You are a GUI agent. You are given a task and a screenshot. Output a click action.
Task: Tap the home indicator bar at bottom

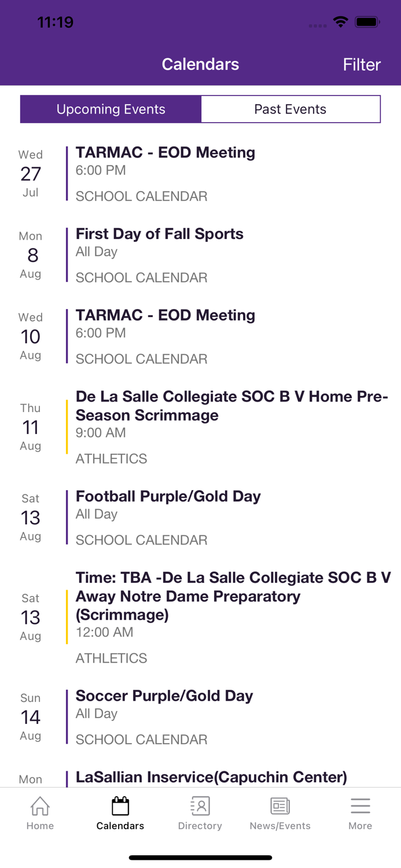200,857
